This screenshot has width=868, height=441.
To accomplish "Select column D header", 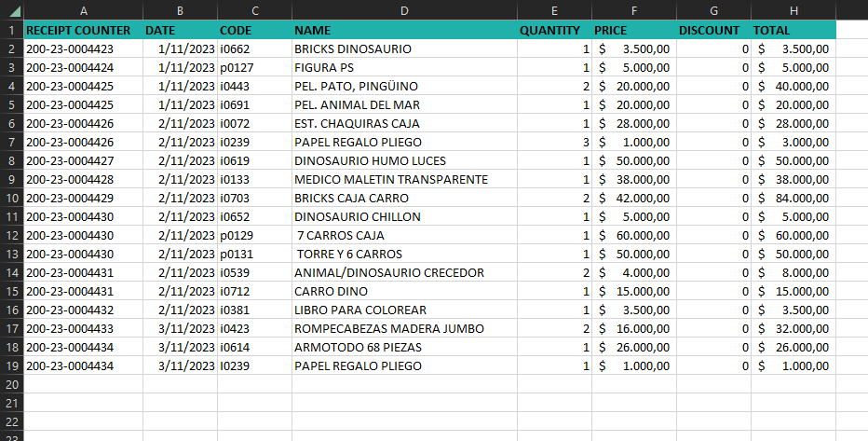I will click(403, 10).
